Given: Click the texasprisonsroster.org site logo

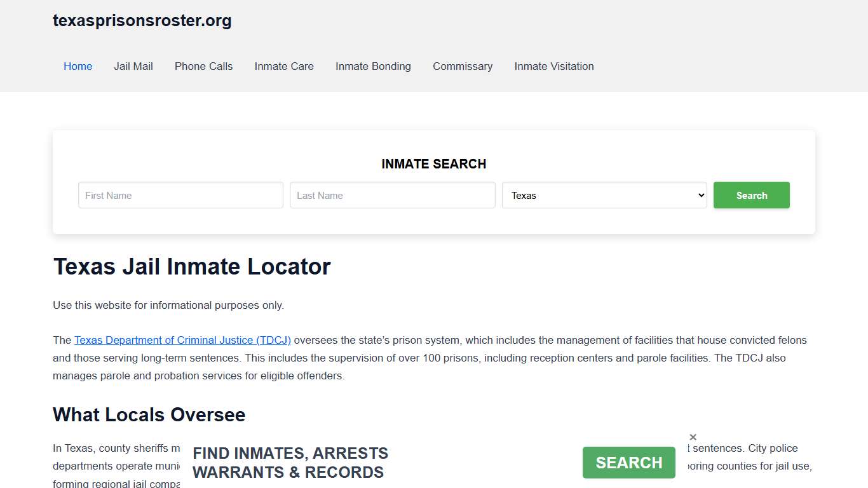Looking at the screenshot, I should click(x=142, y=20).
